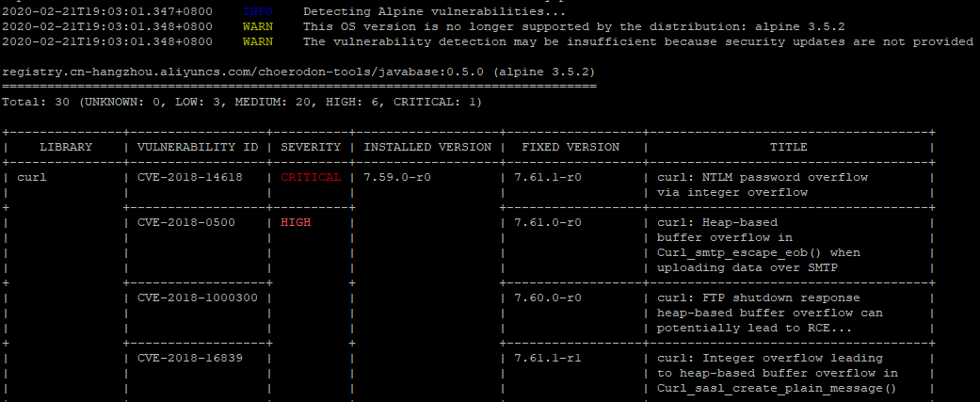Select the red HIGH severity label
This screenshot has height=402, width=980.
tap(296, 222)
